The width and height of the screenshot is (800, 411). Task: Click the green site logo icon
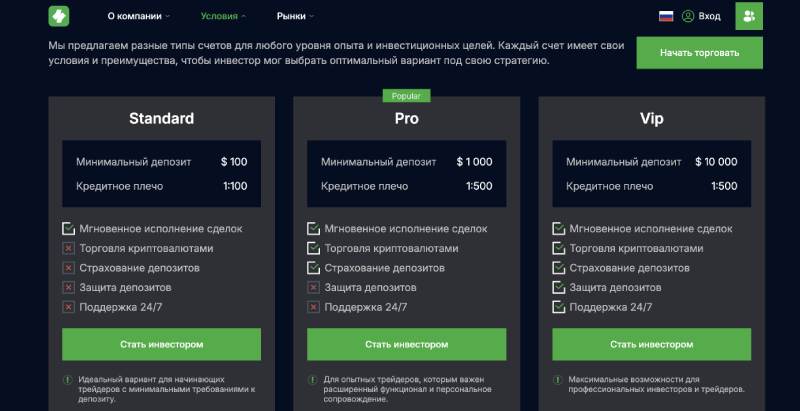58,16
